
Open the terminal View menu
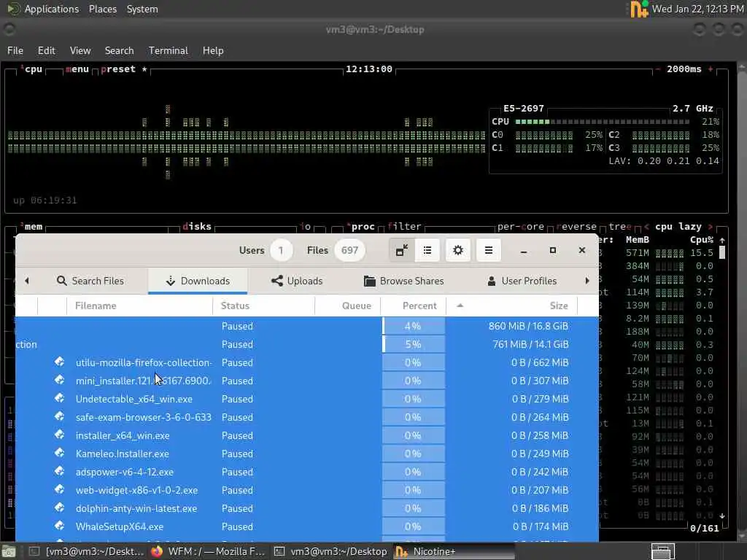click(x=80, y=50)
